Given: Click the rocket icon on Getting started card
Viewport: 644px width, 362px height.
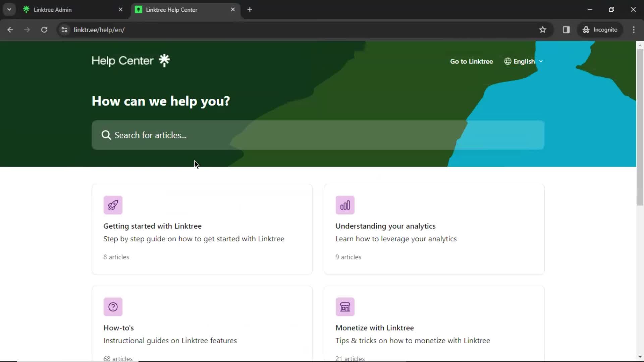Looking at the screenshot, I should tap(113, 205).
